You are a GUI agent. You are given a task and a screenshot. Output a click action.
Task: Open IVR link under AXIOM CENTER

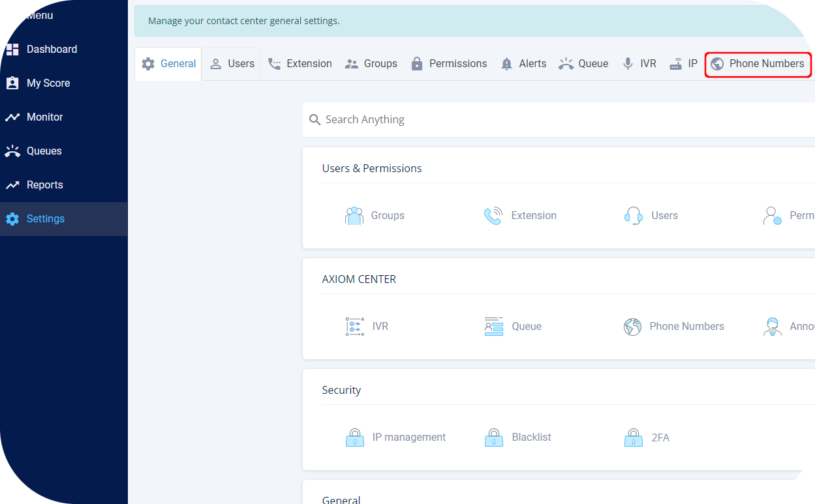[x=380, y=327]
